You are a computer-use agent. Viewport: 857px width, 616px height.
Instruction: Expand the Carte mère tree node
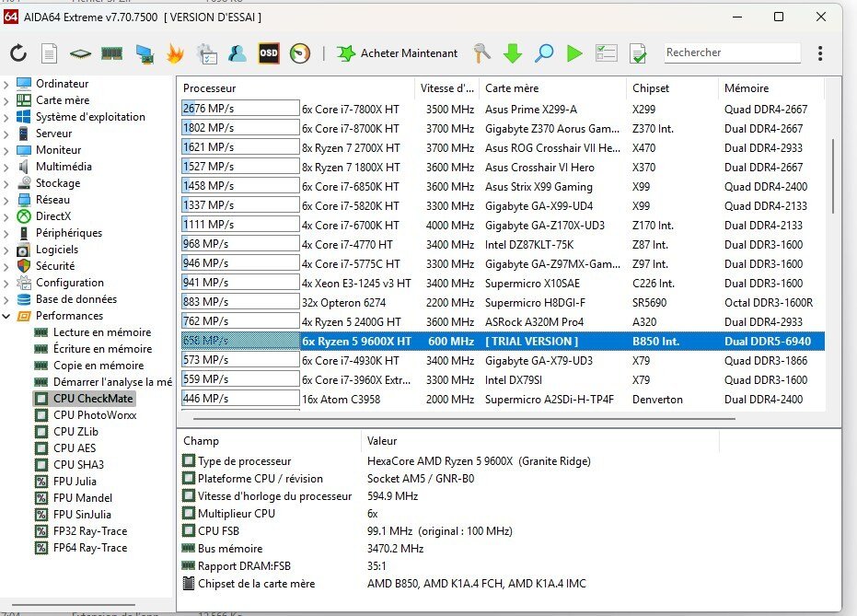point(7,100)
